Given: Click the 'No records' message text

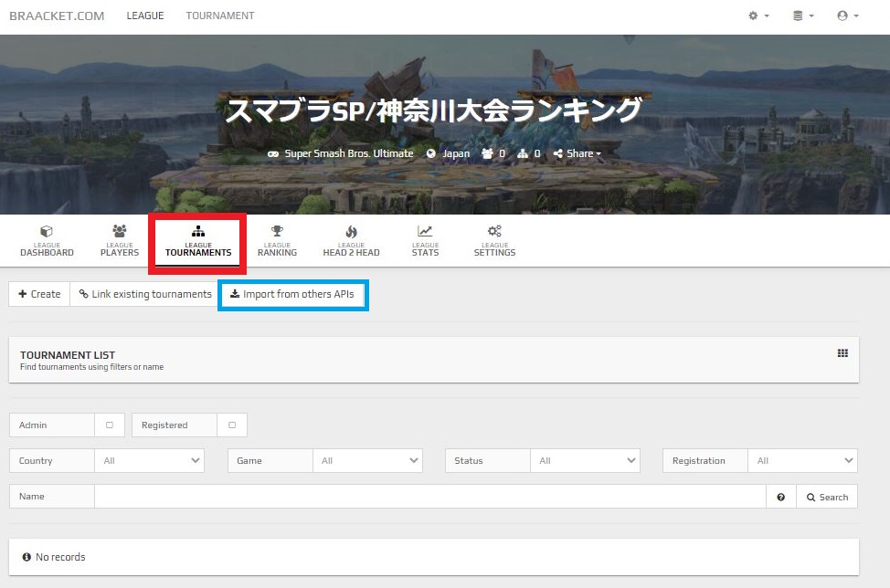Looking at the screenshot, I should pos(60,557).
